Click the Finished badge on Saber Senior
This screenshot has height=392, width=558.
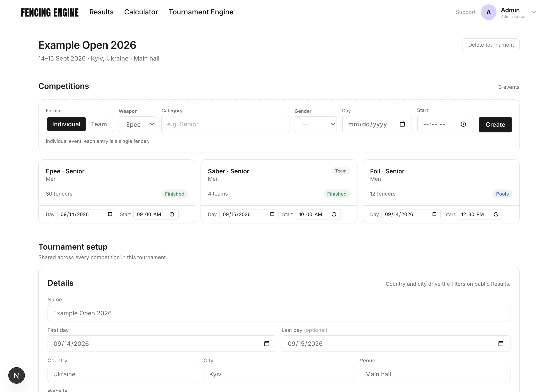point(337,194)
